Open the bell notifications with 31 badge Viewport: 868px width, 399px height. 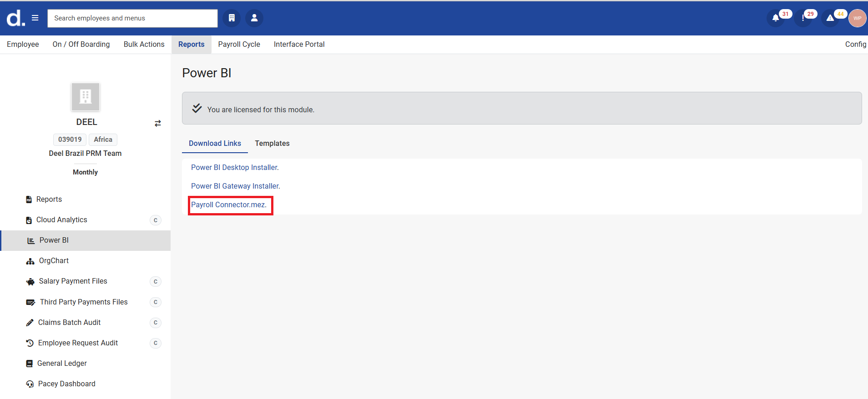pos(776,19)
